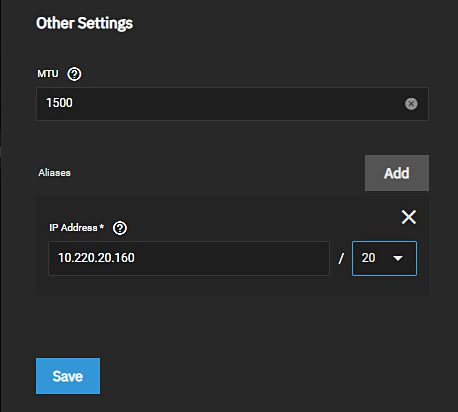
Task: Click the MTU label text
Action: [48, 74]
